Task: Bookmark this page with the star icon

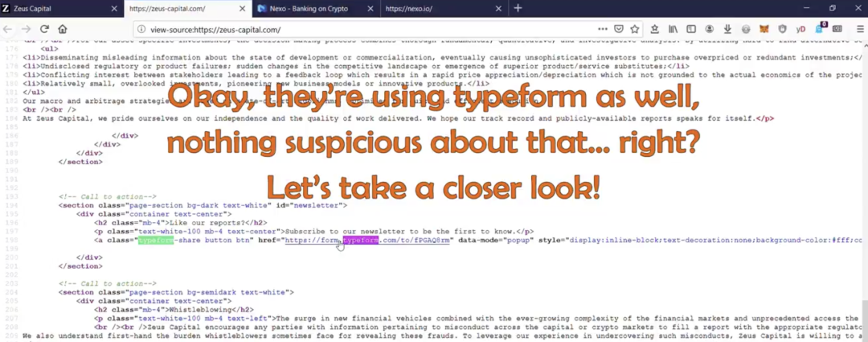Action: point(634,29)
